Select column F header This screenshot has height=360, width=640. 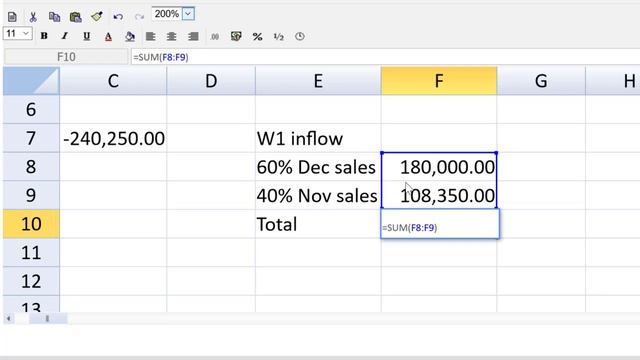point(439,81)
